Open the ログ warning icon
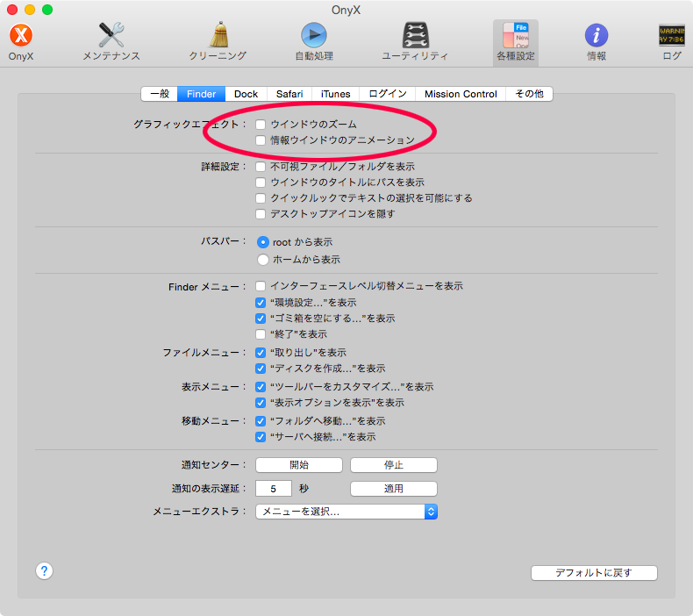The width and height of the screenshot is (693, 616). click(672, 35)
